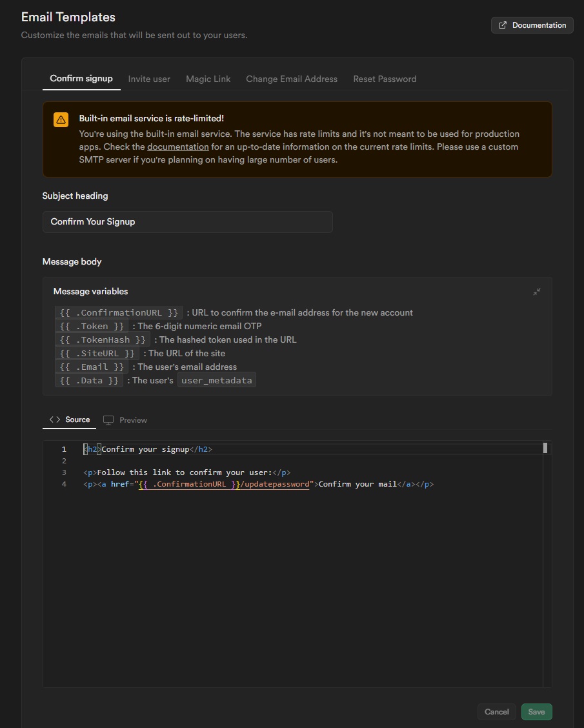Screen dimensions: 584x728
Task: Click the Subject heading input field
Action: (x=187, y=221)
